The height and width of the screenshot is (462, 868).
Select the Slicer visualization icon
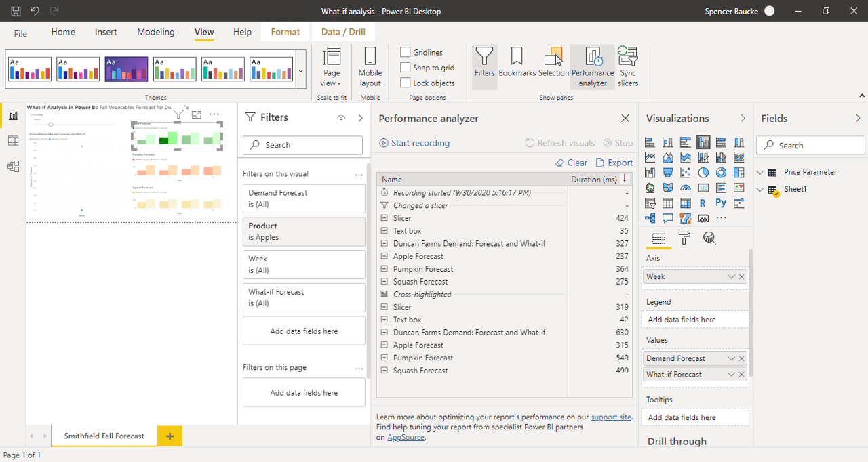point(650,203)
